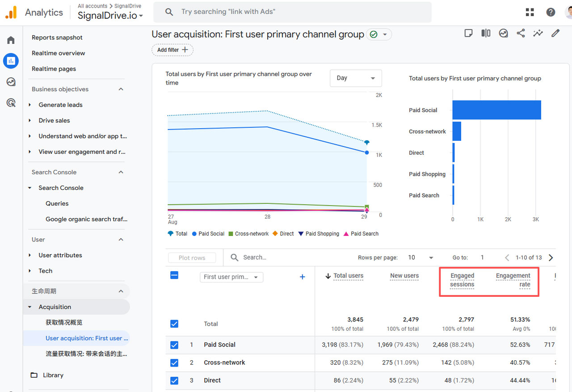Uncheck the Cross-network row checkbox
Viewport: 572px width, 392px height.
pyautogui.click(x=174, y=362)
